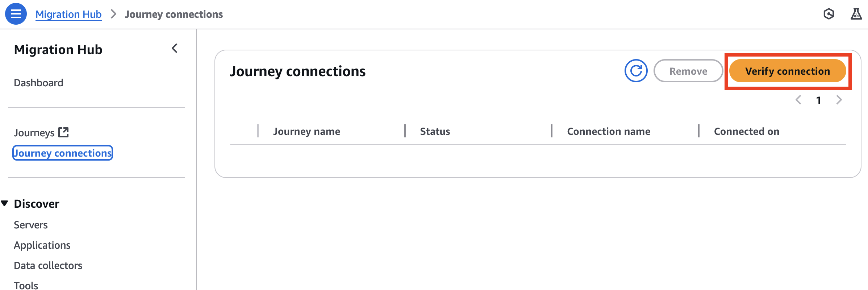Open the Data collectors page

tap(48, 265)
